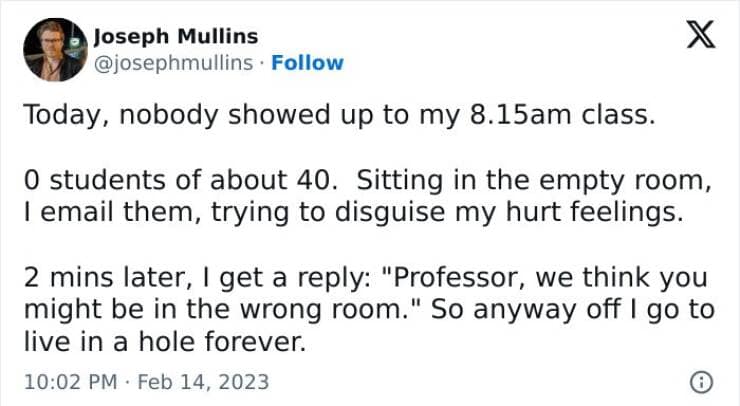740x406 pixels.
Task: Click the word "Today" in the tweet
Action: coord(54,114)
